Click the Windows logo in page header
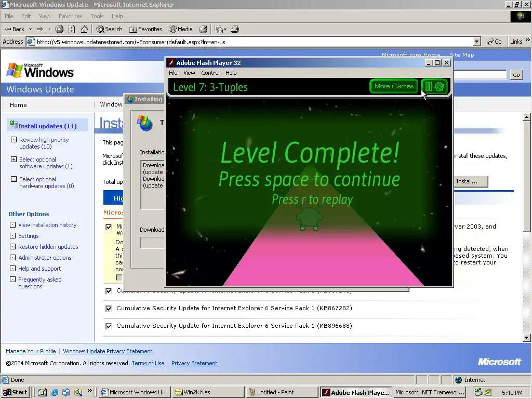 click(x=40, y=70)
